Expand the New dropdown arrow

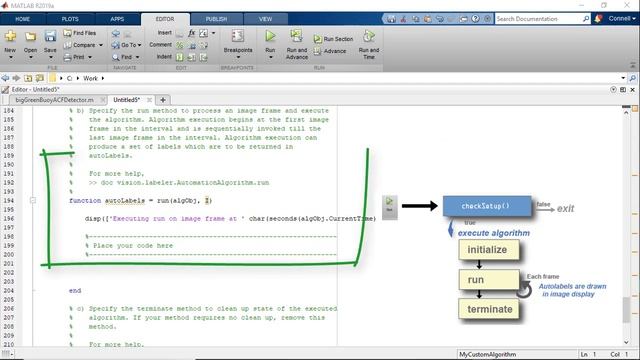pos(10,58)
